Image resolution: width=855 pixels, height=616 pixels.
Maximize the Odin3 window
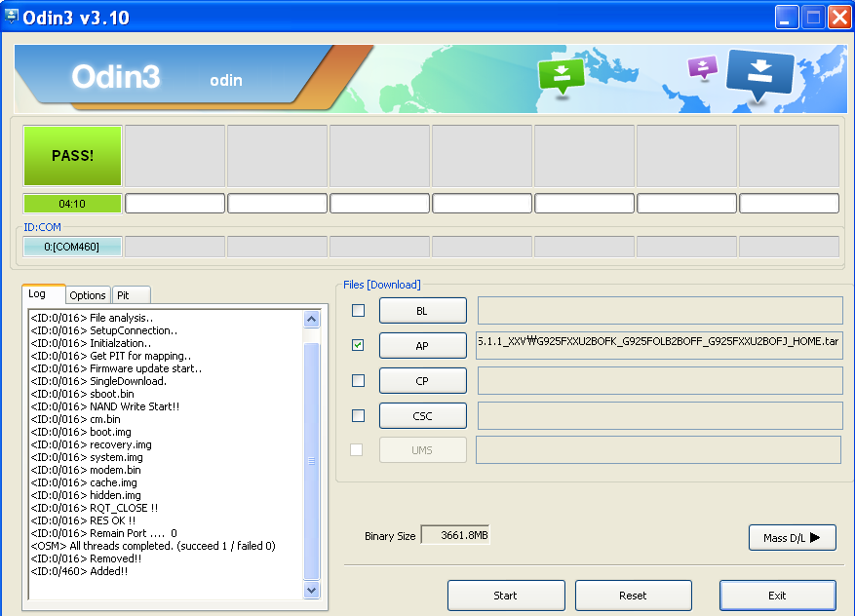tap(813, 18)
